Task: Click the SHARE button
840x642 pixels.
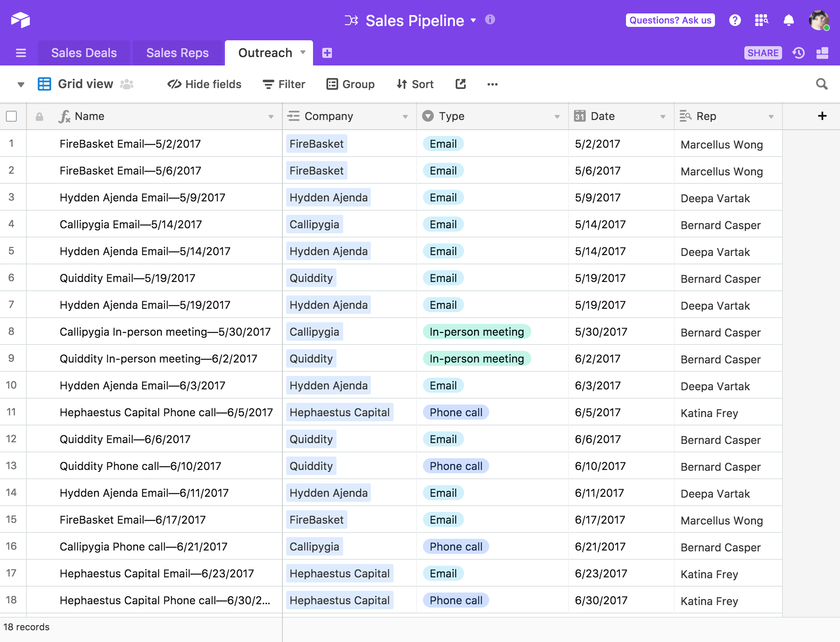Action: click(763, 53)
